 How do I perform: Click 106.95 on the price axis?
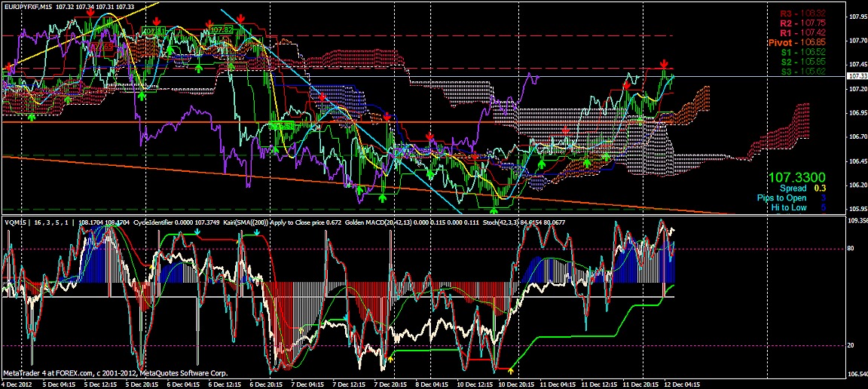(857, 112)
